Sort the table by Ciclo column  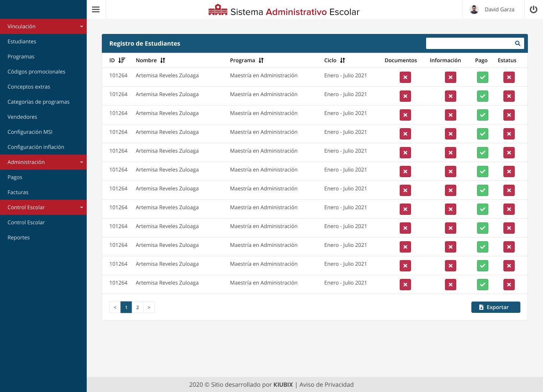coord(342,60)
